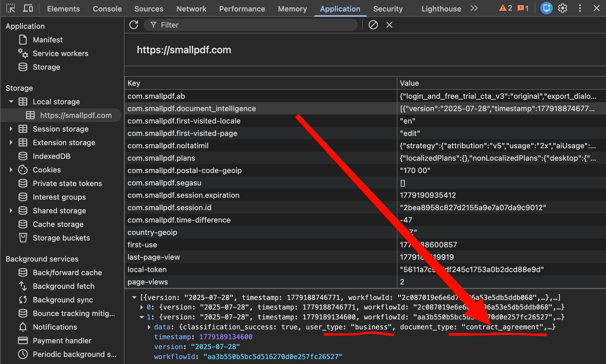Activate the inspect element picker icon

point(11,8)
